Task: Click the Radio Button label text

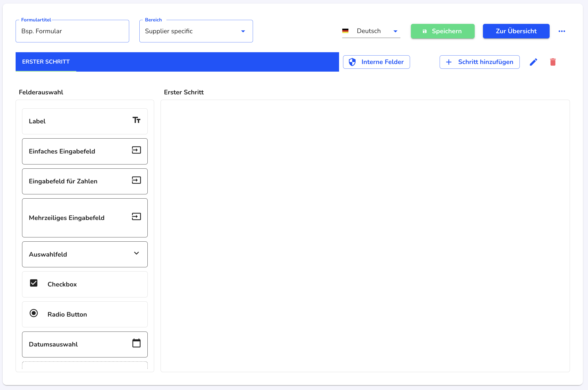Action: click(x=67, y=314)
